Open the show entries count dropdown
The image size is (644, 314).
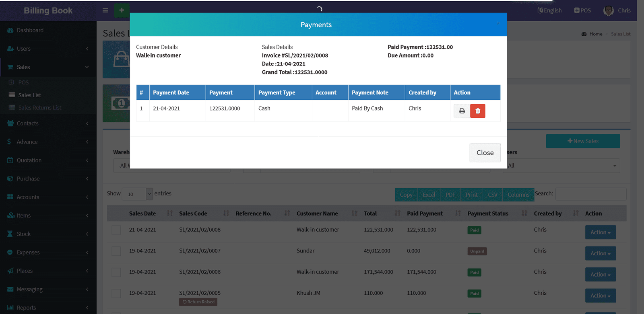pyautogui.click(x=137, y=194)
